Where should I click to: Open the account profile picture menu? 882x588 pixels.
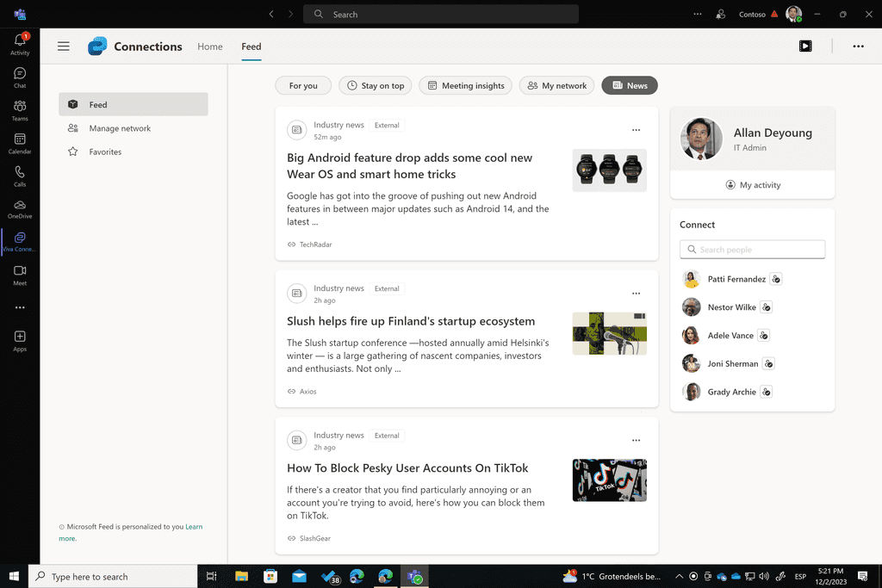pyautogui.click(x=793, y=14)
